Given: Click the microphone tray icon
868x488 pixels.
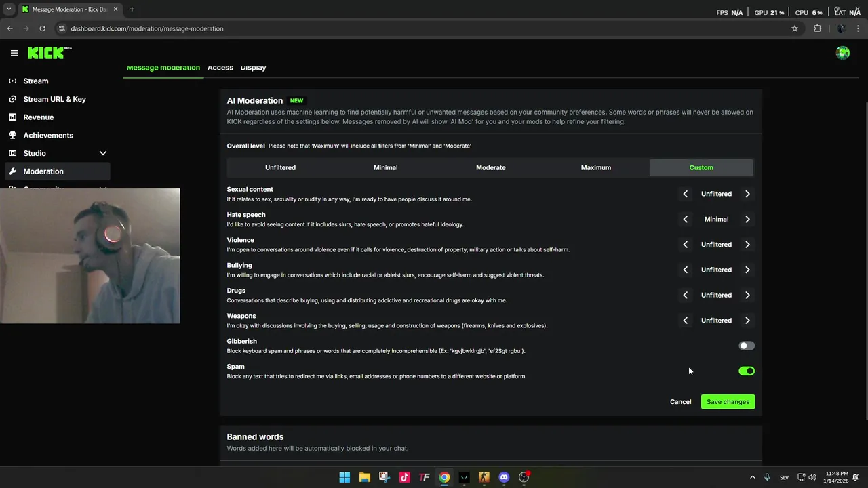Looking at the screenshot, I should click(767, 477).
